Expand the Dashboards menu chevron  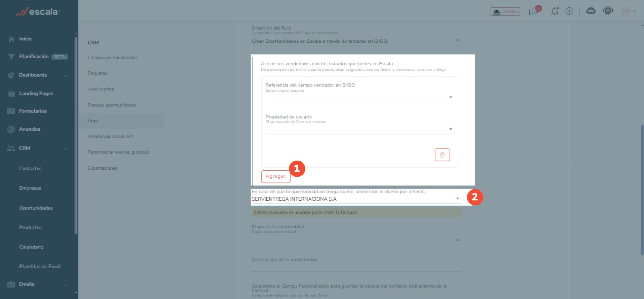pyautogui.click(x=66, y=75)
